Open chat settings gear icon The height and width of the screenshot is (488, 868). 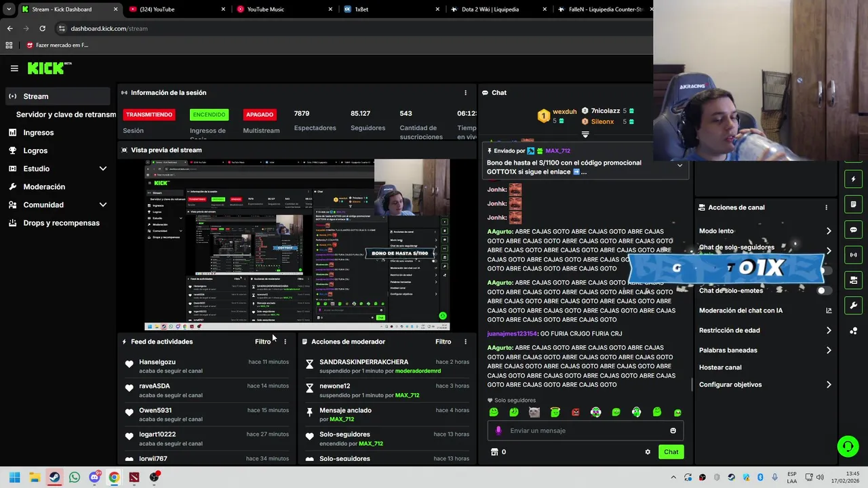(648, 452)
